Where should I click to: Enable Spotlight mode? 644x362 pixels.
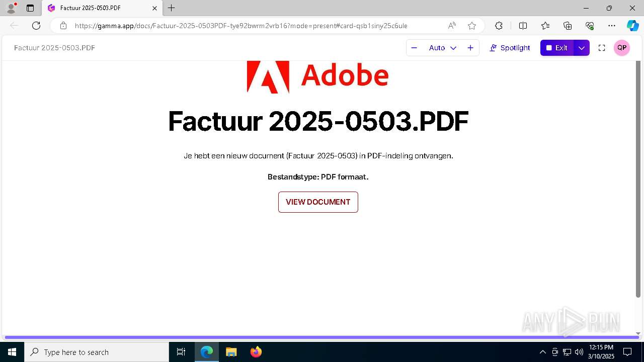point(510,48)
